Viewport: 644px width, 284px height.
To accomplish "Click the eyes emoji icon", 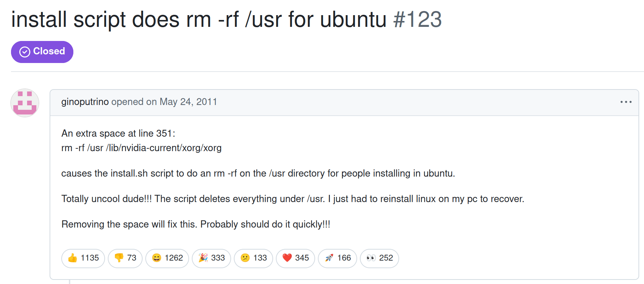I will point(371,258).
